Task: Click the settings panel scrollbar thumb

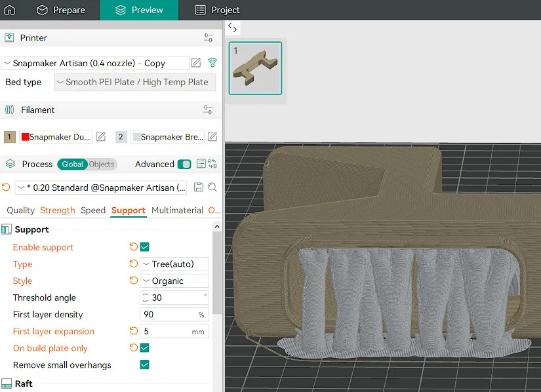Action: pos(217,272)
